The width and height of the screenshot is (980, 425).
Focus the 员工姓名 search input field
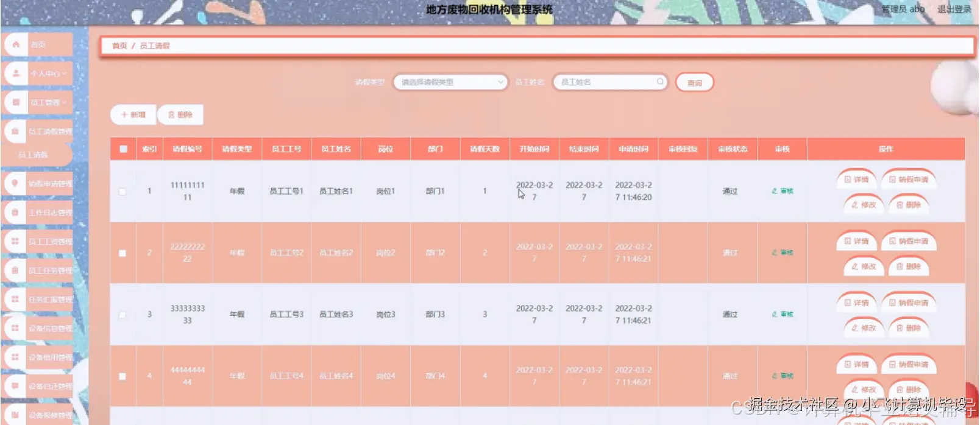coord(610,82)
